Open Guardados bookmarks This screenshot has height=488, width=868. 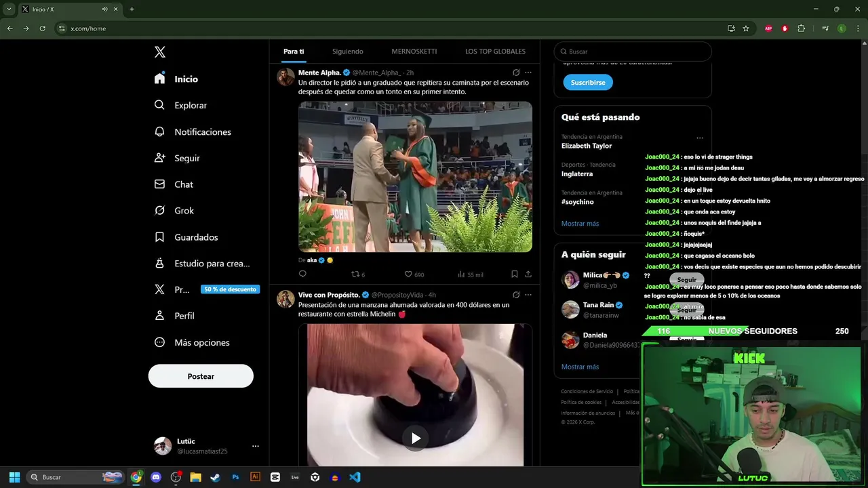click(186, 237)
